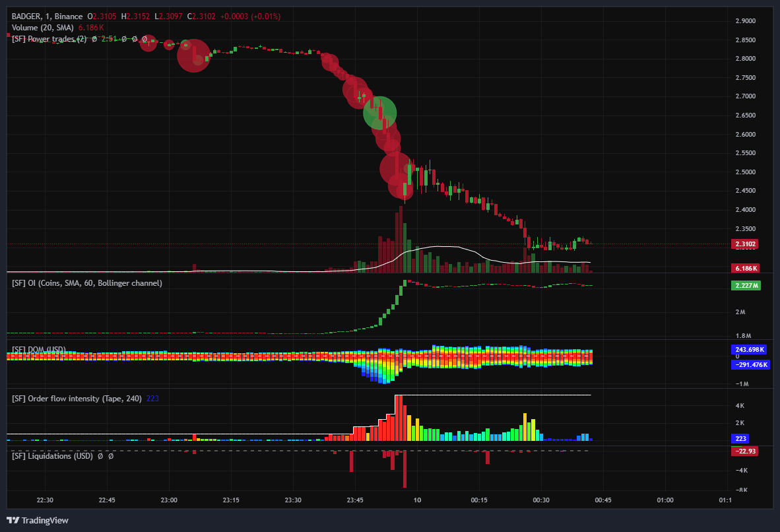Click the green 2.227M open interest tag
Image resolution: width=780 pixels, height=532 pixels.
745,286
